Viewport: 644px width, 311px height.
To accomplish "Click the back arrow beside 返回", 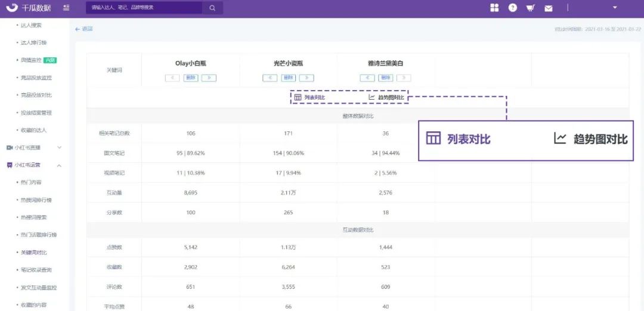I will [78, 29].
